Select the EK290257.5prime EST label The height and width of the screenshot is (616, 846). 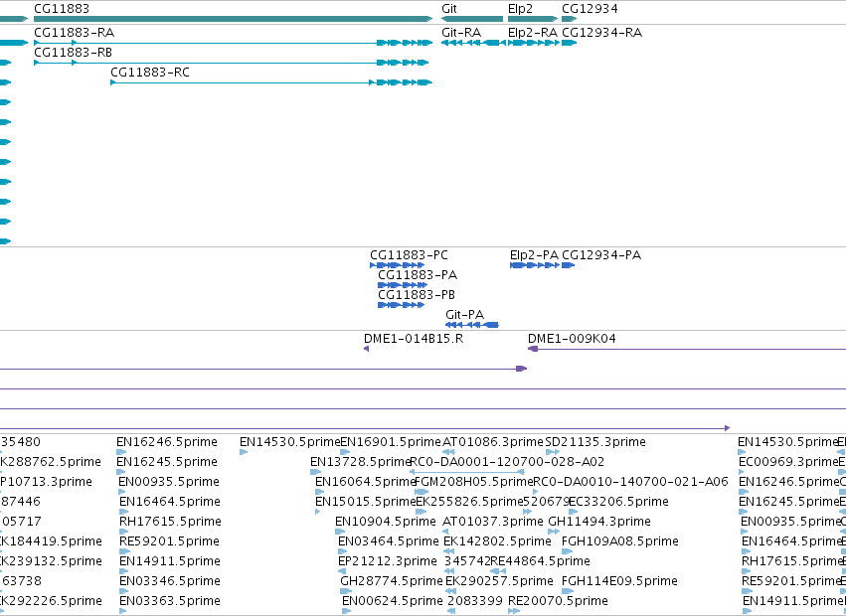(x=499, y=581)
